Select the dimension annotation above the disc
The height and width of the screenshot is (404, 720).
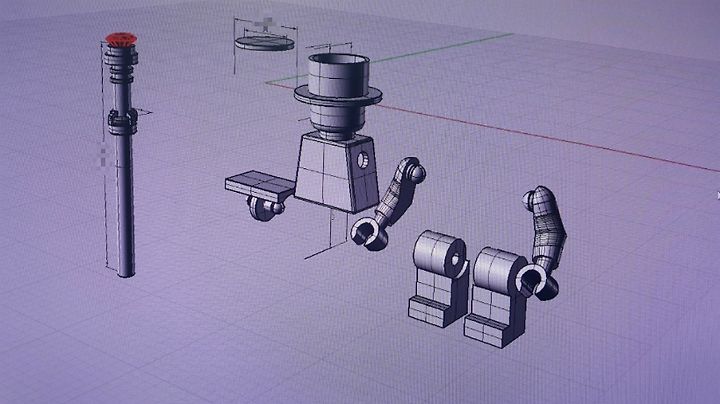point(266,25)
